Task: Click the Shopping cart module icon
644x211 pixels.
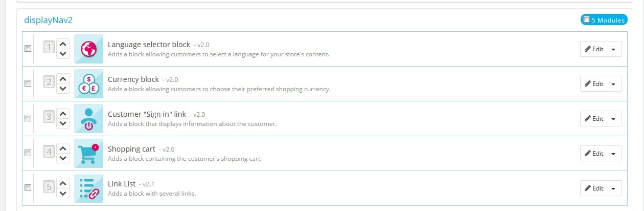Action: [x=88, y=154]
